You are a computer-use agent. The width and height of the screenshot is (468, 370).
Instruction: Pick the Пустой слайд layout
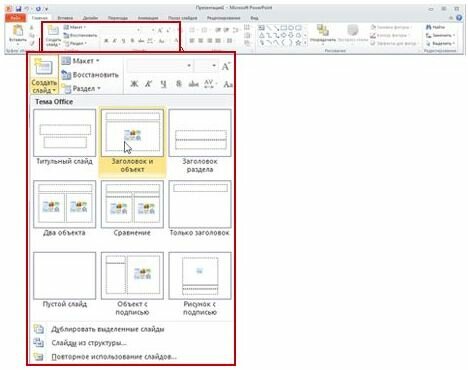point(65,276)
